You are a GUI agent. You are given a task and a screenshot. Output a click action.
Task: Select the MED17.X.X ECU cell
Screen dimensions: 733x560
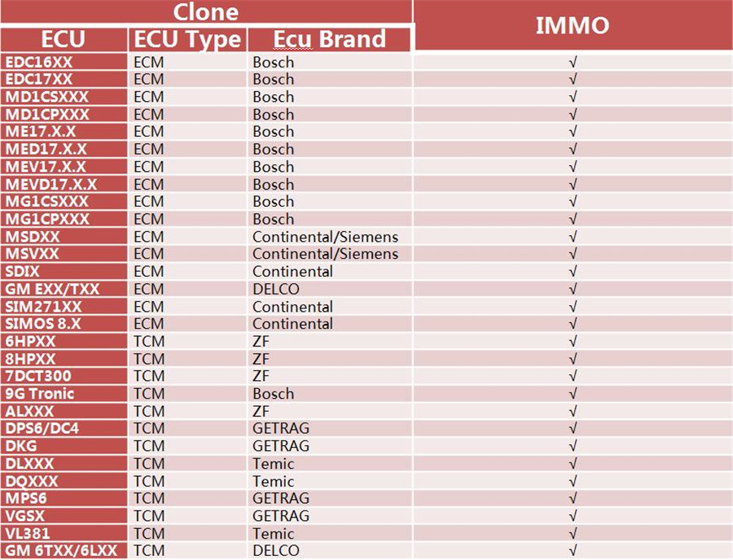46,149
